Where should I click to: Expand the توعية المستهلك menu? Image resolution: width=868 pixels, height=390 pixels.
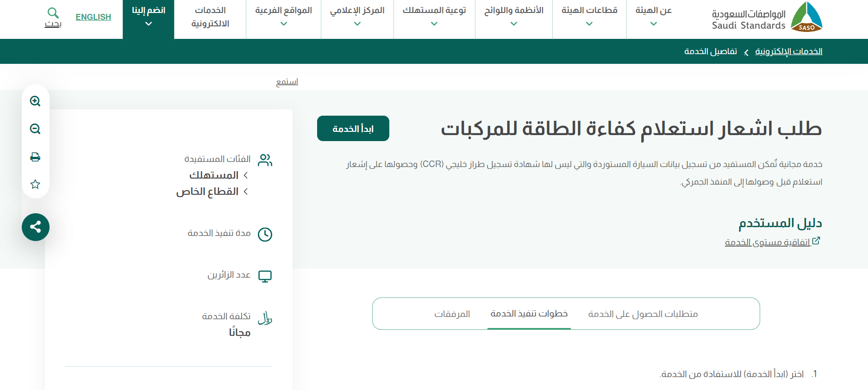coord(434,17)
